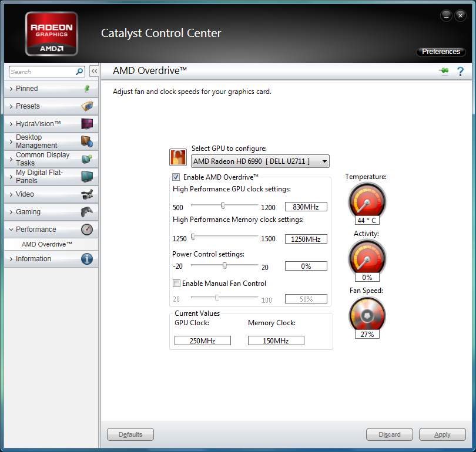Expand the Video section
This screenshot has height=452, width=476.
pos(51,194)
